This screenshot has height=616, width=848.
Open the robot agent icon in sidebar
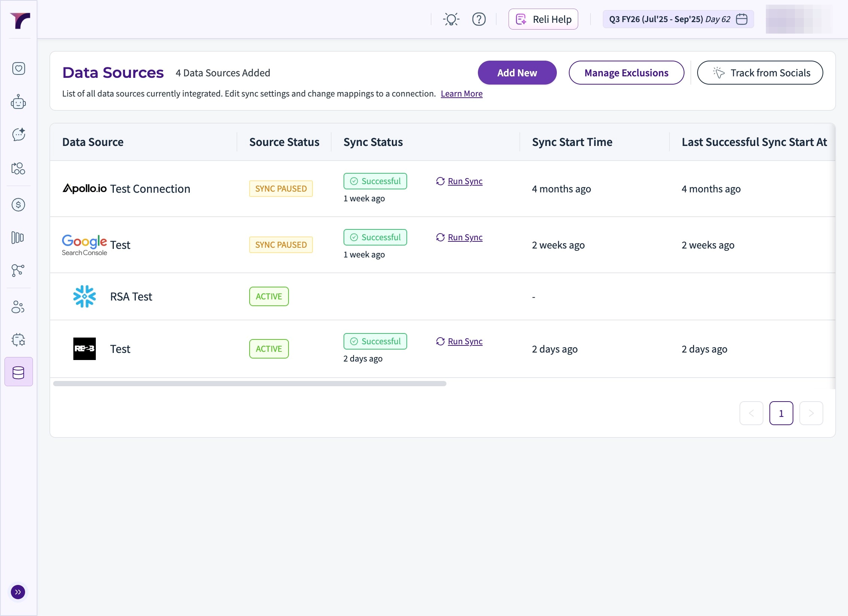18,102
